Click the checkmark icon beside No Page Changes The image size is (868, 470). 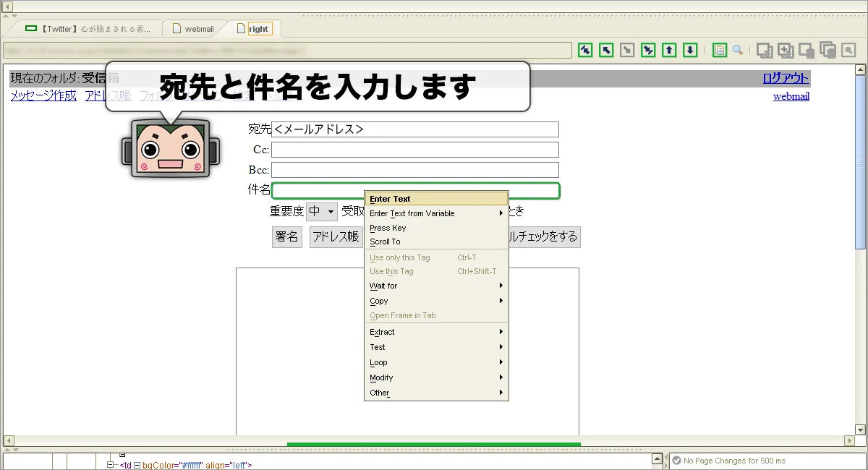click(x=676, y=461)
